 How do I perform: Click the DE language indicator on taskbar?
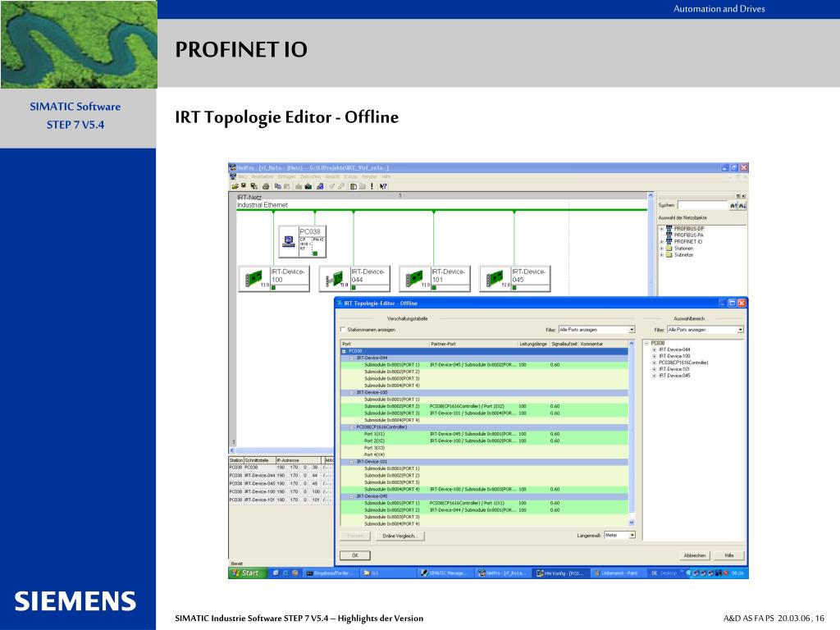(x=654, y=573)
